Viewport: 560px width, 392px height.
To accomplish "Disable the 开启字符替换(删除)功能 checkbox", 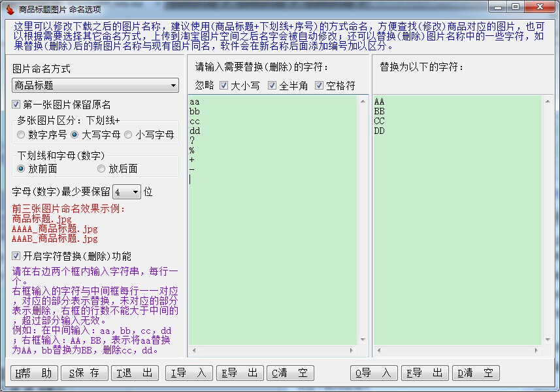I will pos(16,256).
